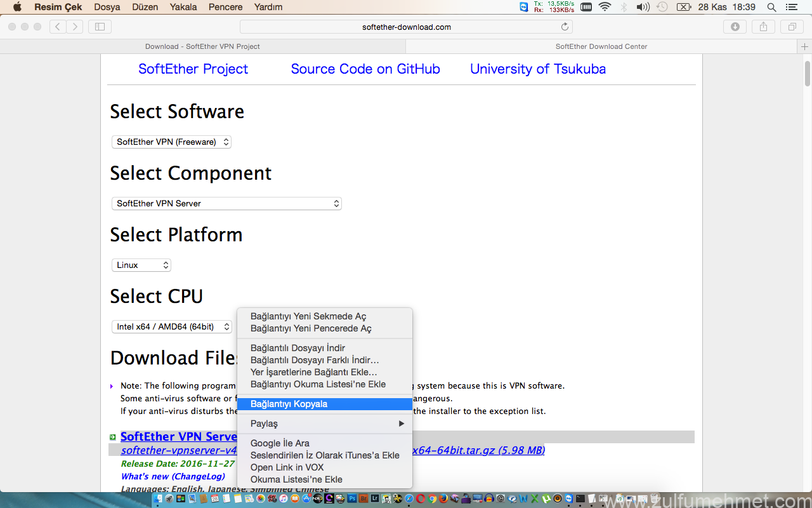This screenshot has width=812, height=508.
Task: Click the Safari back navigation arrow
Action: pos(58,27)
